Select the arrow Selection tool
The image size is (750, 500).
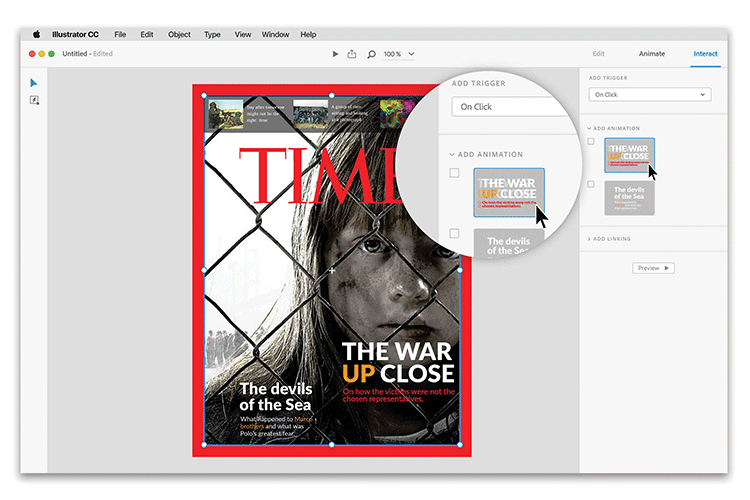click(x=34, y=83)
